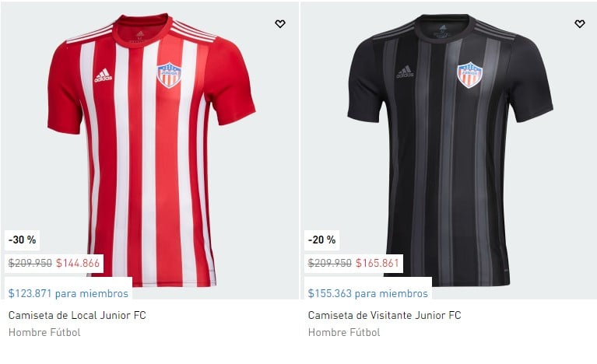Open the $123.871 para miembros offer
This screenshot has width=597, height=364.
click(68, 294)
